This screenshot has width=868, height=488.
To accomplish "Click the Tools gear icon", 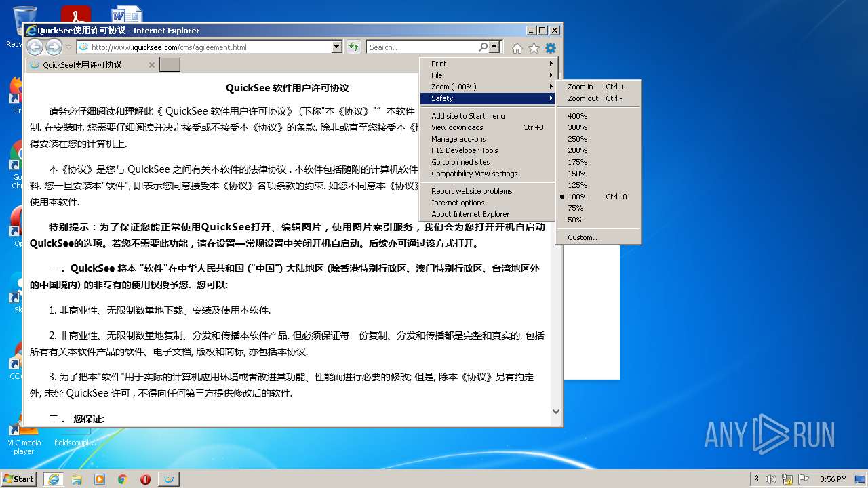I will [551, 48].
